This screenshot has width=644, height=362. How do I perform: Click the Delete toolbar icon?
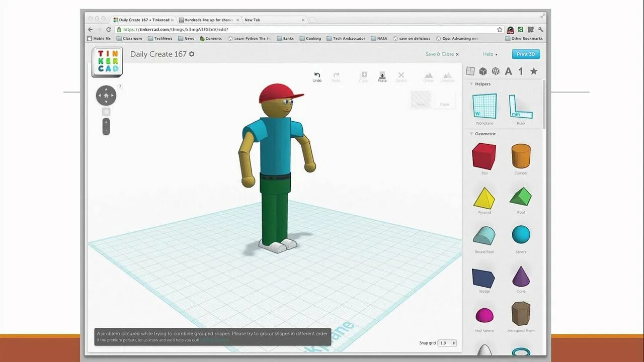(401, 77)
